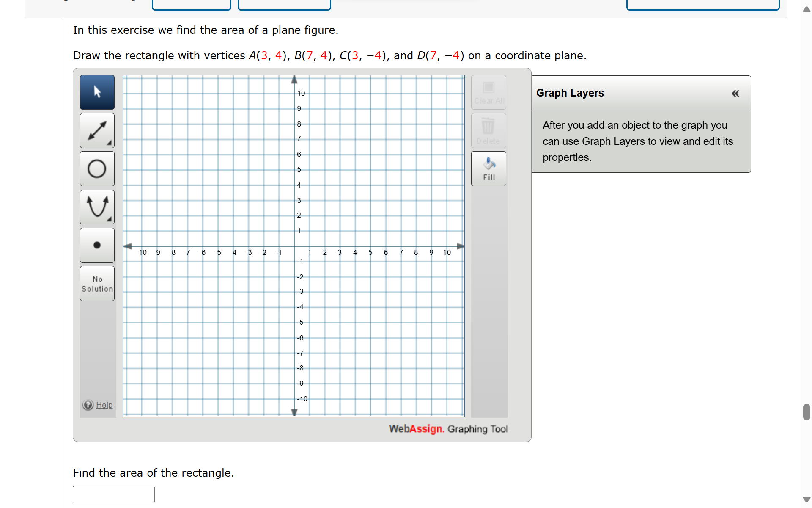Click the help question mark icon

[88, 405]
